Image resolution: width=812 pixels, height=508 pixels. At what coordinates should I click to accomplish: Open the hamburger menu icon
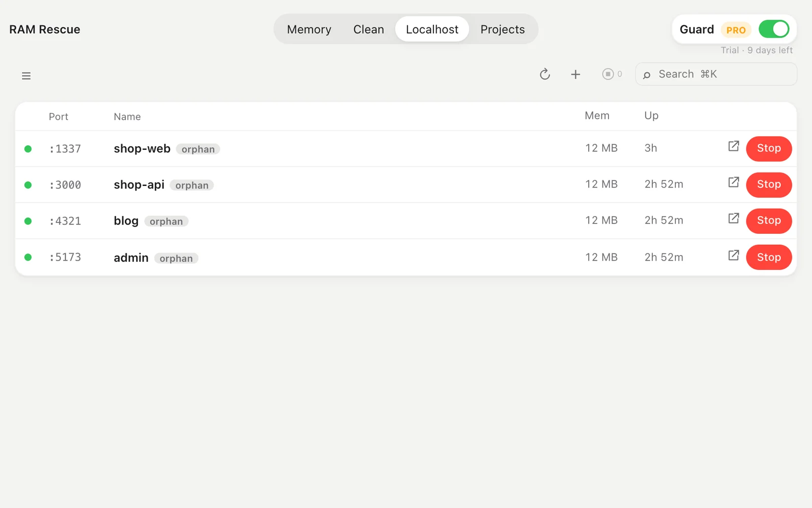[x=26, y=76]
